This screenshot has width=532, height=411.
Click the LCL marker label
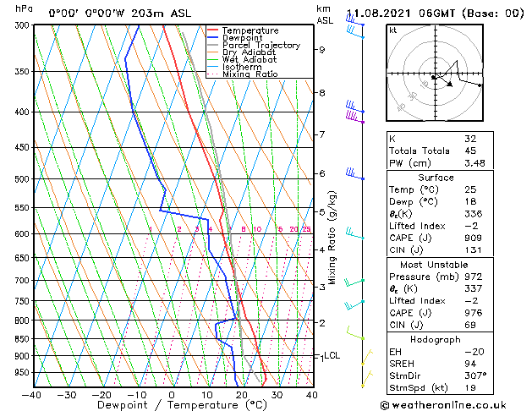(332, 356)
